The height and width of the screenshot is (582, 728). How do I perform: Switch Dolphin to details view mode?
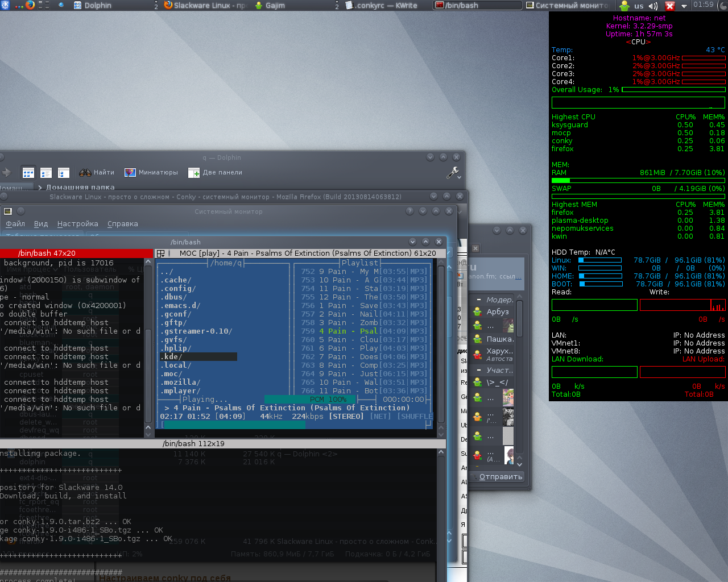point(64,172)
